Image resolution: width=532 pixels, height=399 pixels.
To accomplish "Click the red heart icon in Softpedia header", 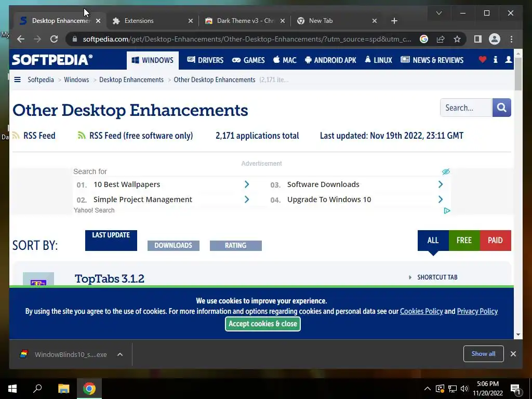I will point(482,60).
